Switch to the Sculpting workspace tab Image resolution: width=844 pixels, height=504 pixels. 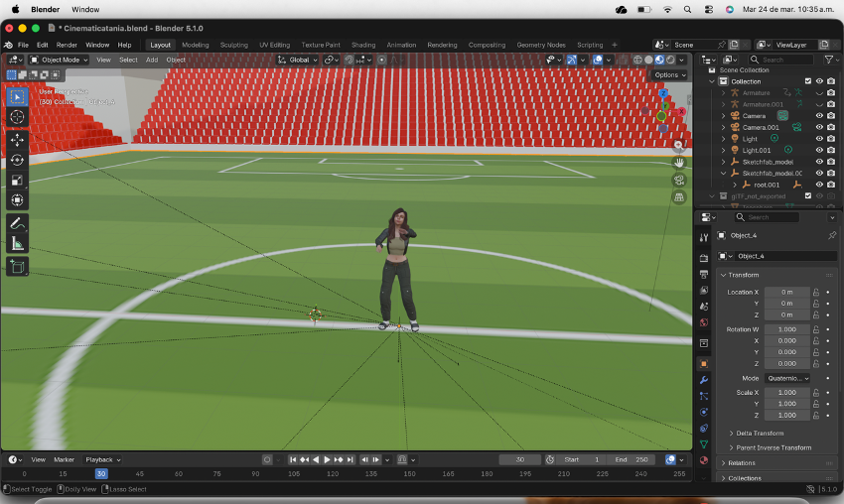click(x=234, y=45)
